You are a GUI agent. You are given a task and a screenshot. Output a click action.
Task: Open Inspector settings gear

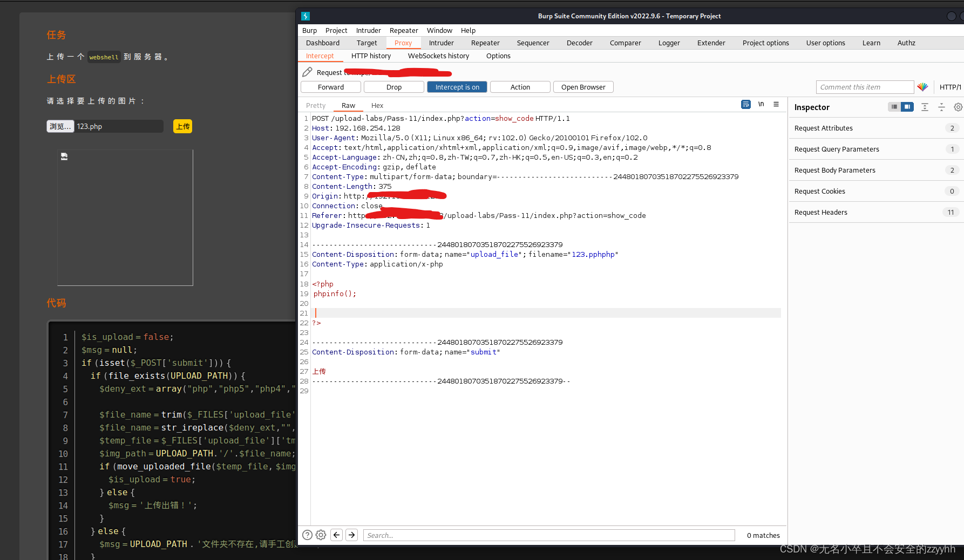[958, 107]
